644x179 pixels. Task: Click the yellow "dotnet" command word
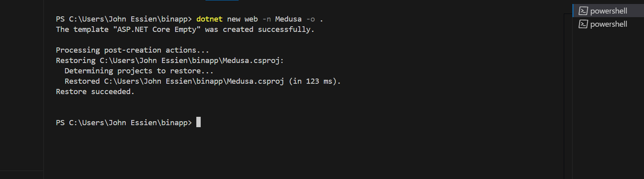209,19
